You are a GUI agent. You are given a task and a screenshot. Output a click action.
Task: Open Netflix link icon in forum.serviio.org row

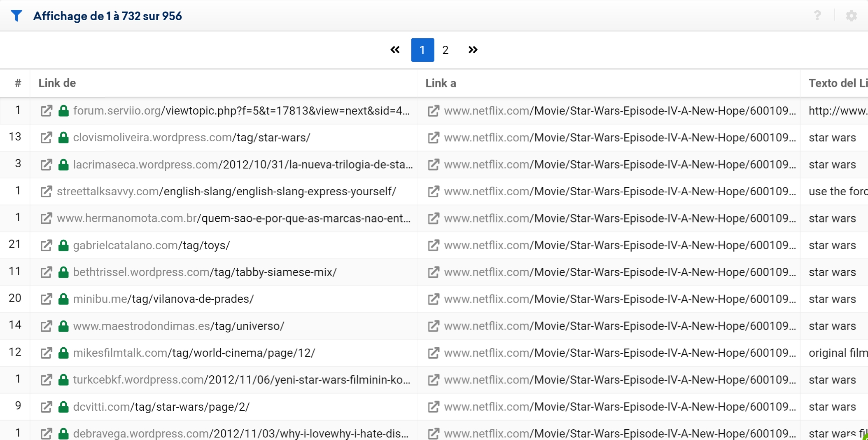point(434,111)
